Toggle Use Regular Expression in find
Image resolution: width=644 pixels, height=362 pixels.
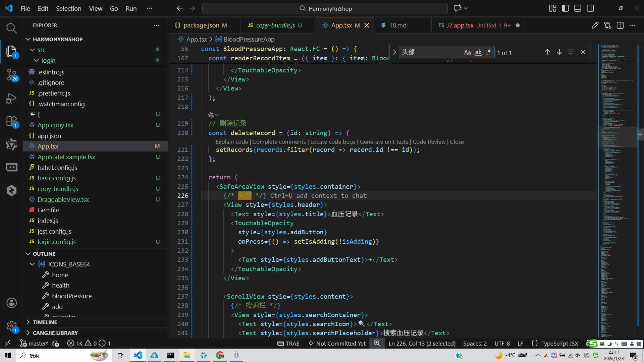tap(489, 52)
